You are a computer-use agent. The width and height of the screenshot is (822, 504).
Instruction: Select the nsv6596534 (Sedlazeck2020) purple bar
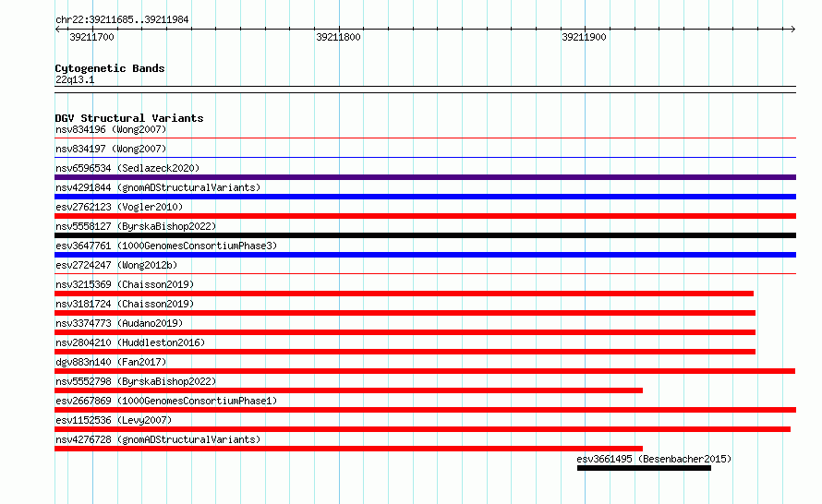425,177
